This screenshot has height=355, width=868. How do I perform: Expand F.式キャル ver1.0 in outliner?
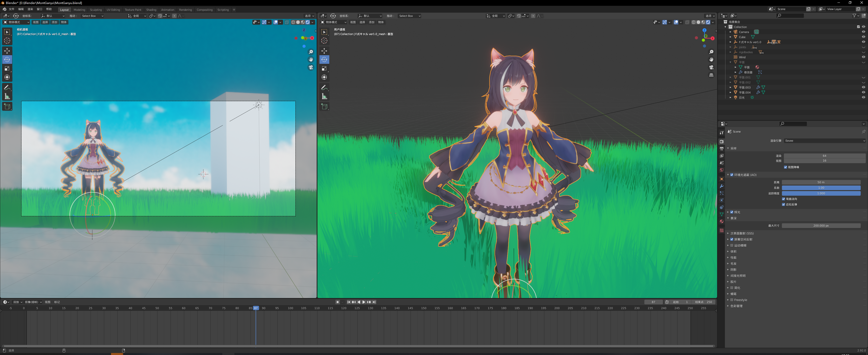[730, 42]
